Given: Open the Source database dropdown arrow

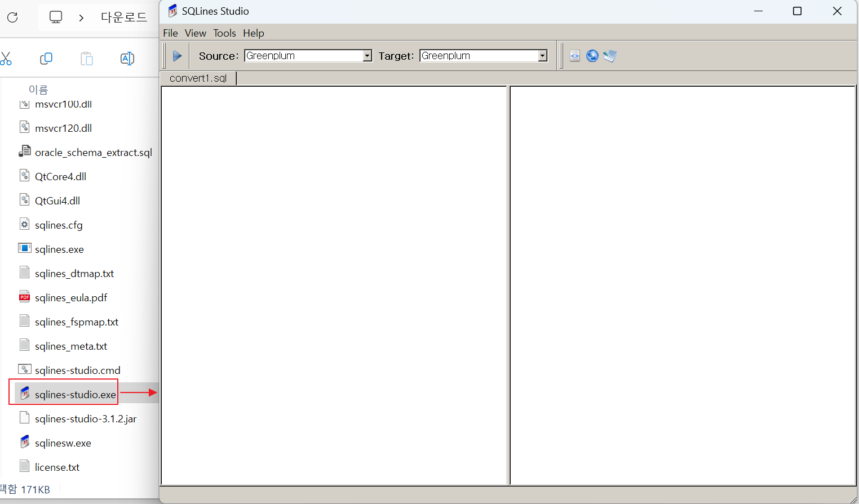Looking at the screenshot, I should pyautogui.click(x=367, y=56).
